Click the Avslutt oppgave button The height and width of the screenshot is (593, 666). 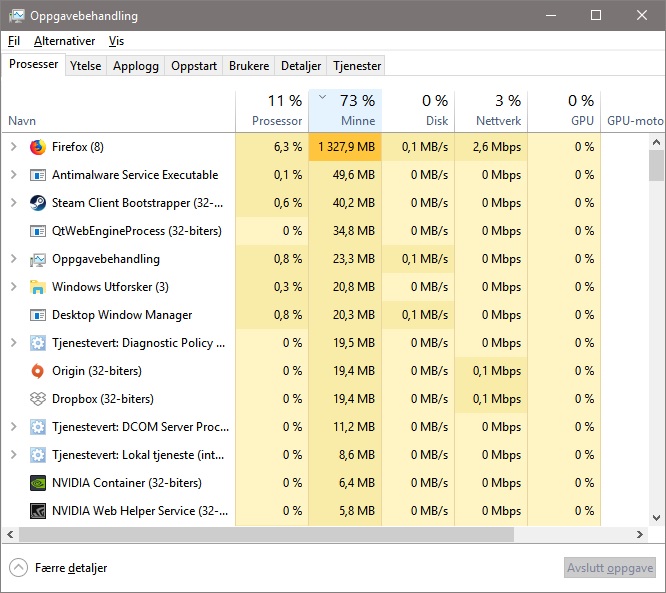pyautogui.click(x=610, y=568)
